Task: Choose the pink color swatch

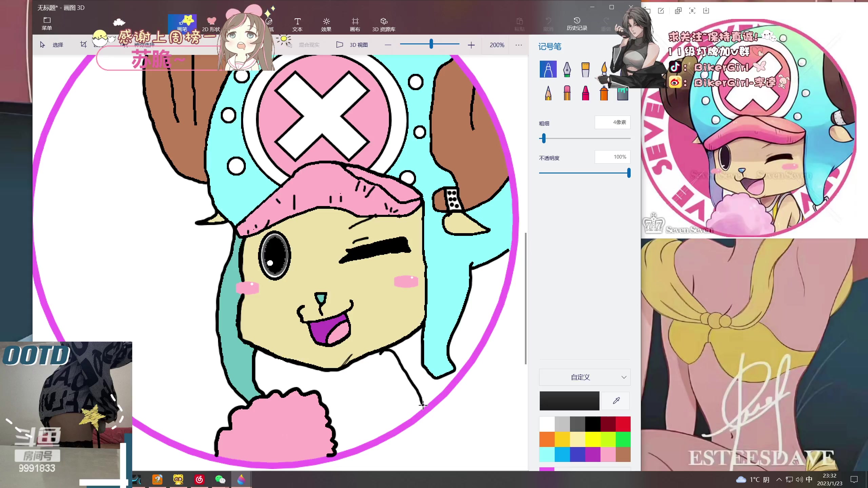Action: (608, 454)
